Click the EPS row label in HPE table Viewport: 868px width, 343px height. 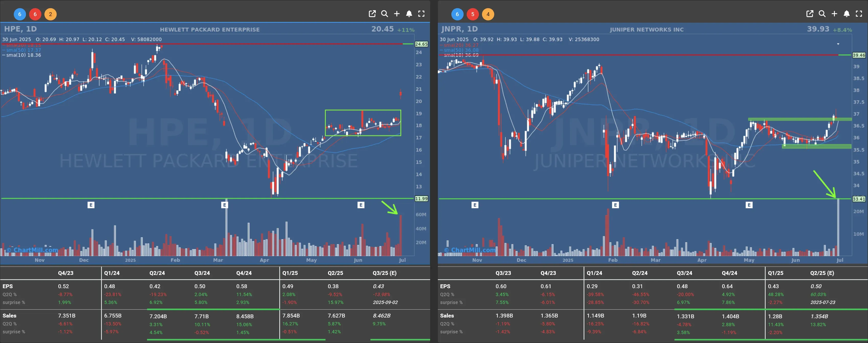pos(8,286)
